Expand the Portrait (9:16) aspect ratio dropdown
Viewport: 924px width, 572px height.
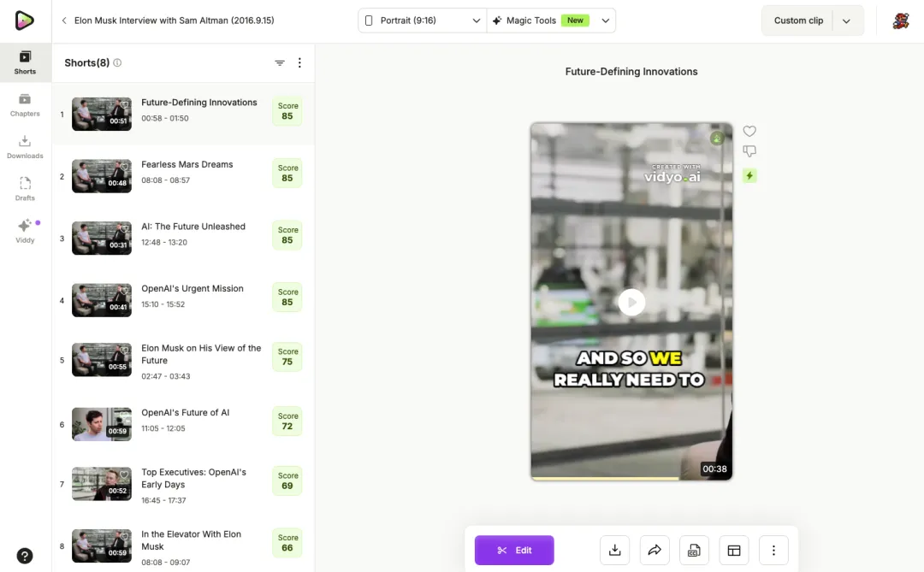(422, 21)
